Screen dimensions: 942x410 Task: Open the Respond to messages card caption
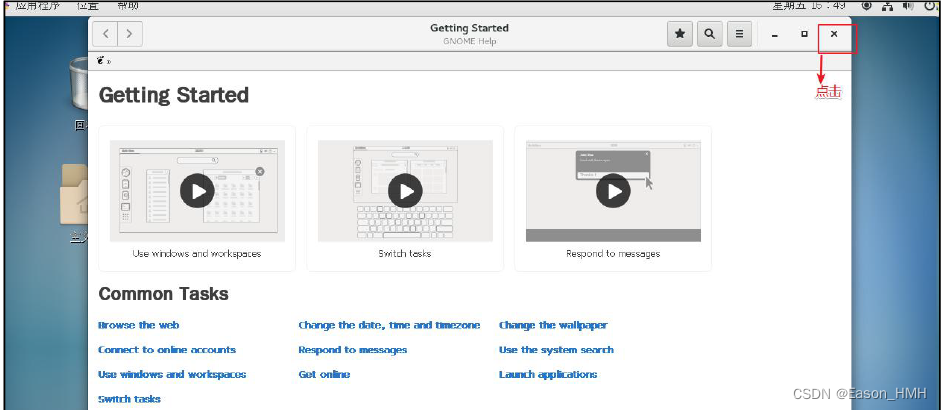coord(613,254)
